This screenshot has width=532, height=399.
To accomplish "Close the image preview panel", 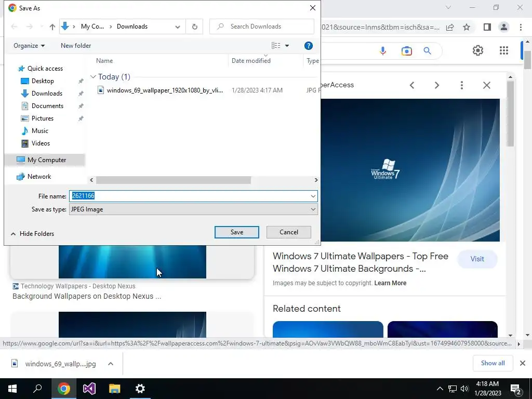I will 486,85.
